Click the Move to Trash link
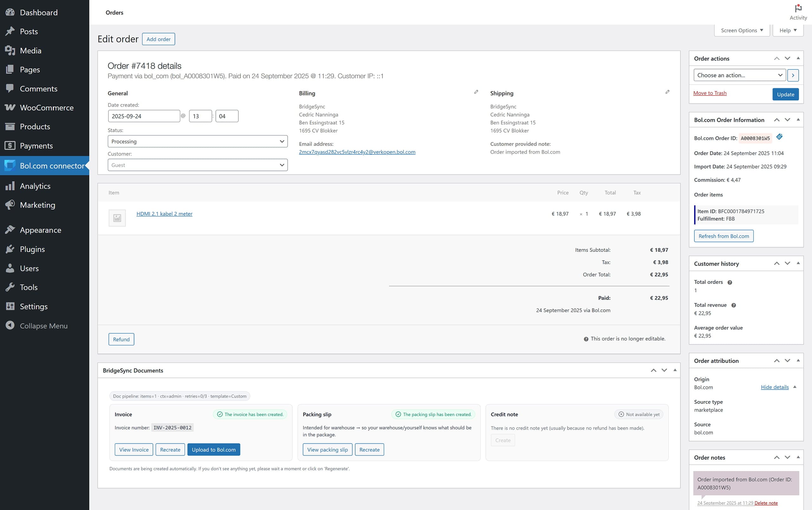The width and height of the screenshot is (812, 510). point(710,93)
